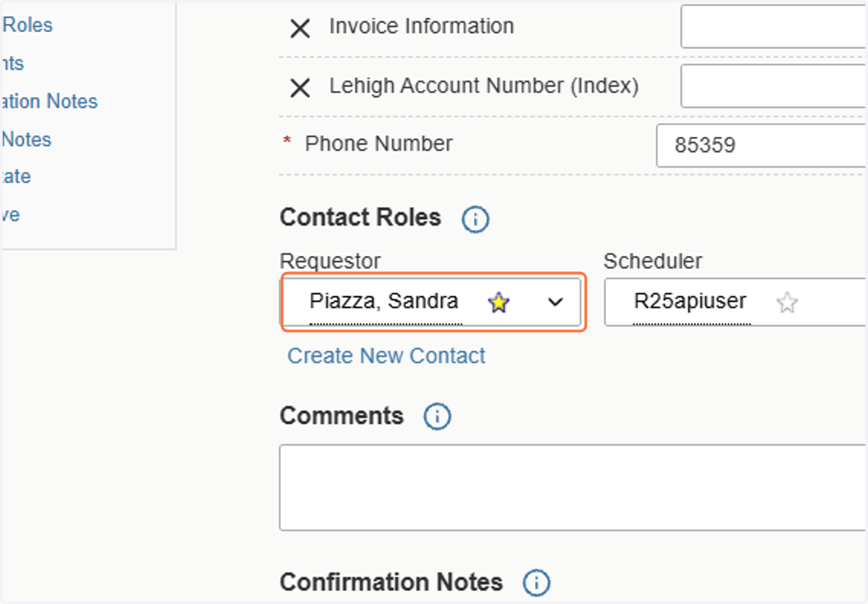Open the Scheduler R25apiuser dropdown

coord(736,302)
